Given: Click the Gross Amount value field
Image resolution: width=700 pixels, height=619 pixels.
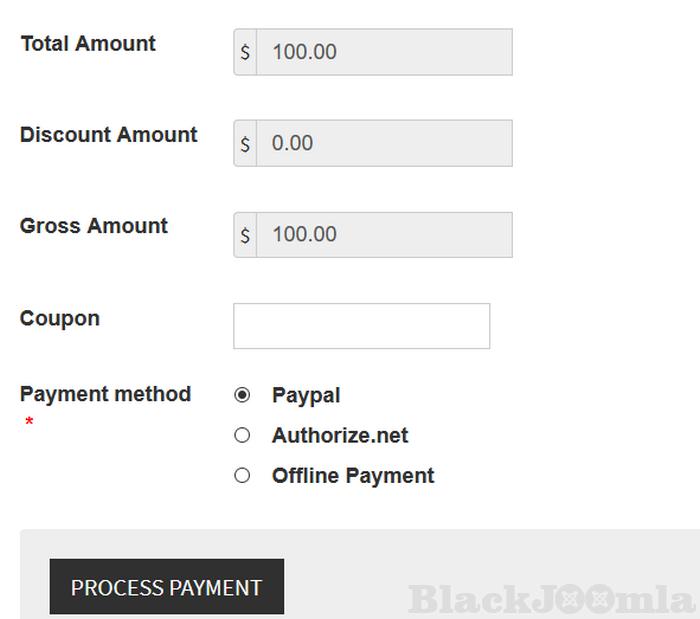Looking at the screenshot, I should [x=384, y=235].
